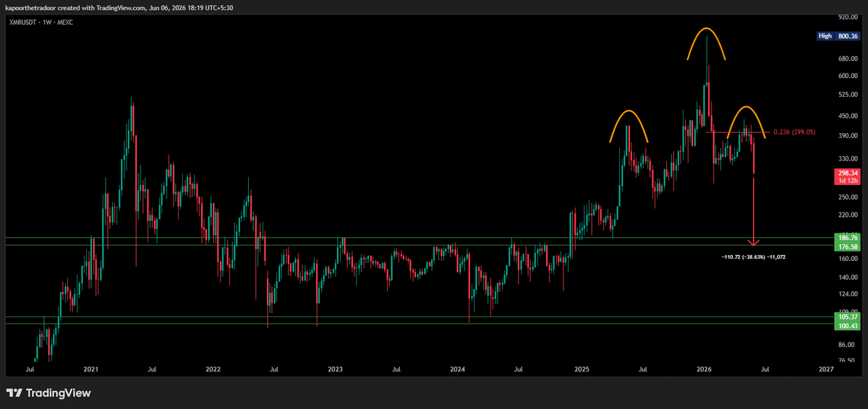
Task: Click the 600.00 price scale value
Action: click(x=847, y=75)
